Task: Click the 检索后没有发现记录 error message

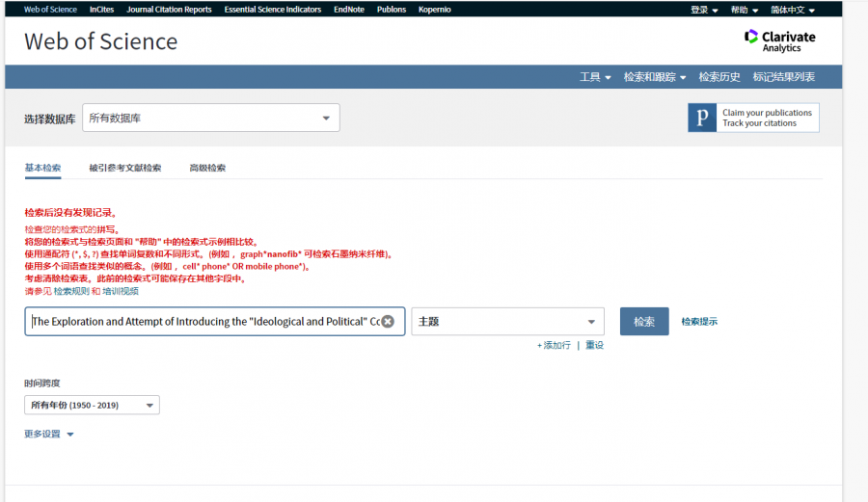Action: coord(70,213)
